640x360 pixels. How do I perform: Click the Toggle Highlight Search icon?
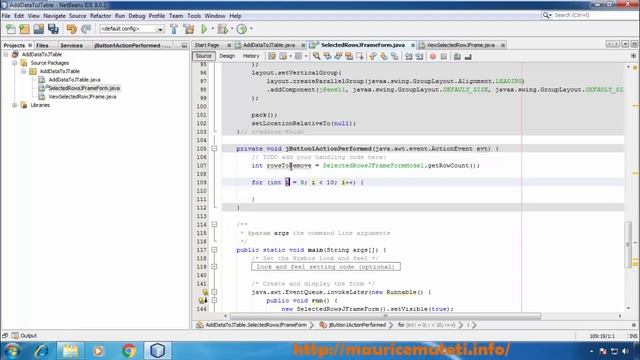(x=349, y=56)
